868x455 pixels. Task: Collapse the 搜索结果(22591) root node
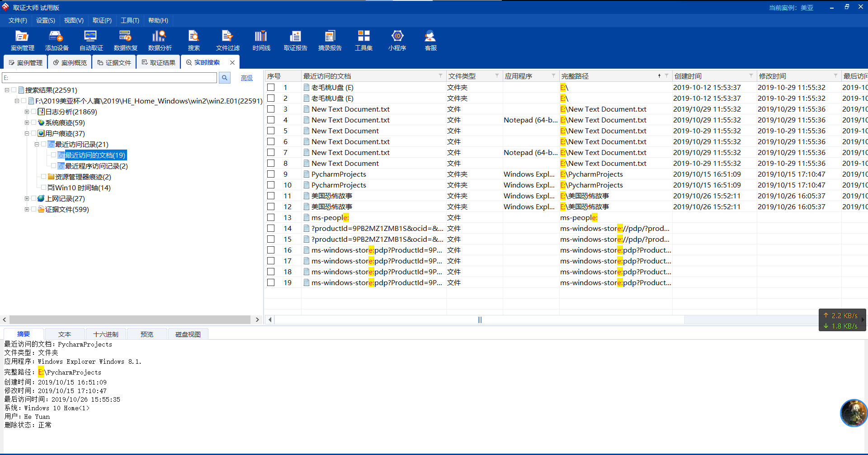pos(7,90)
